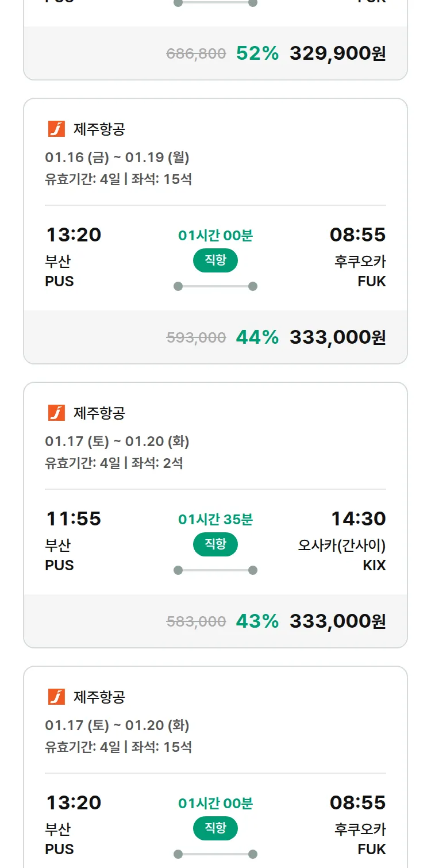Select the 329,900원 discounted fare
Screen dimensions: 431x868
pyautogui.click(x=337, y=53)
